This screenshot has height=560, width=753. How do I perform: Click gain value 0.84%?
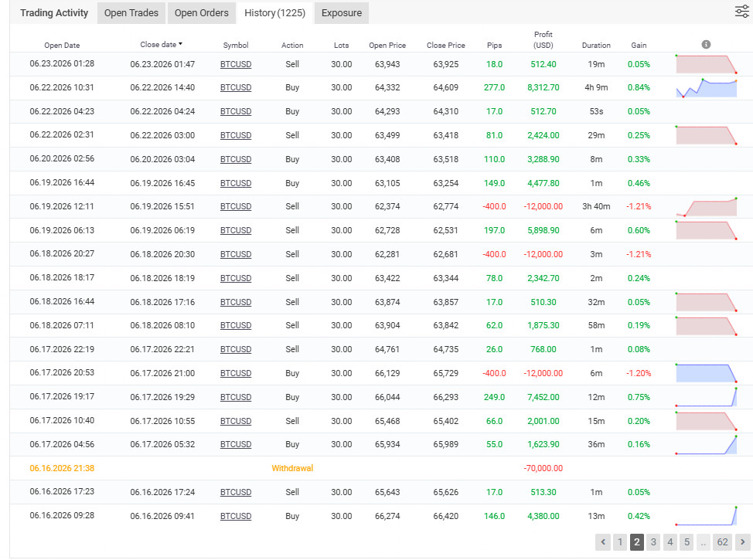click(639, 88)
